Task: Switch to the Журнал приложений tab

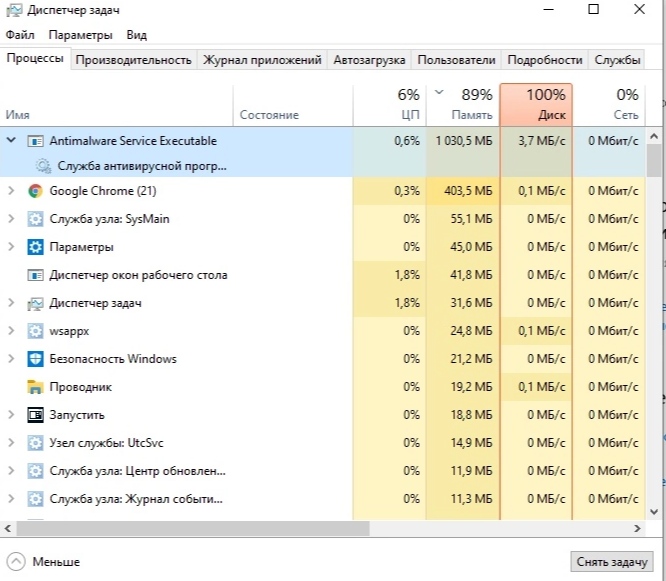Action: tap(262, 60)
